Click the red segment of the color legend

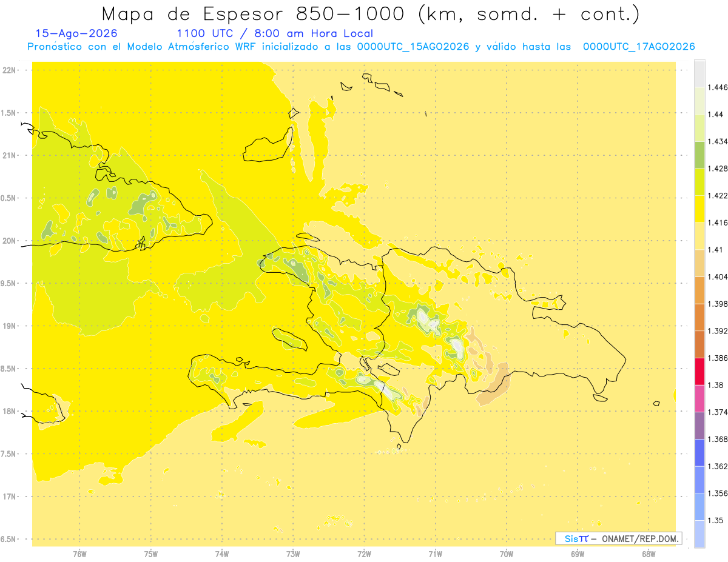tap(699, 372)
